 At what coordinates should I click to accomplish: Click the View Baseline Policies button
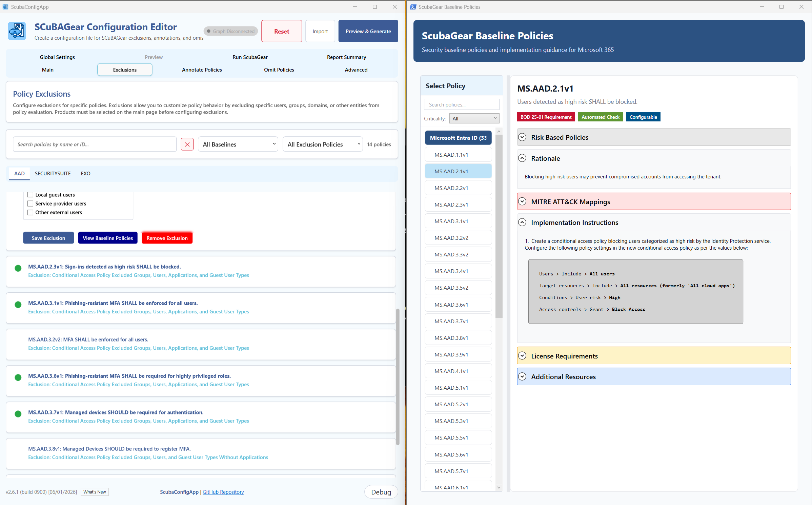(108, 238)
